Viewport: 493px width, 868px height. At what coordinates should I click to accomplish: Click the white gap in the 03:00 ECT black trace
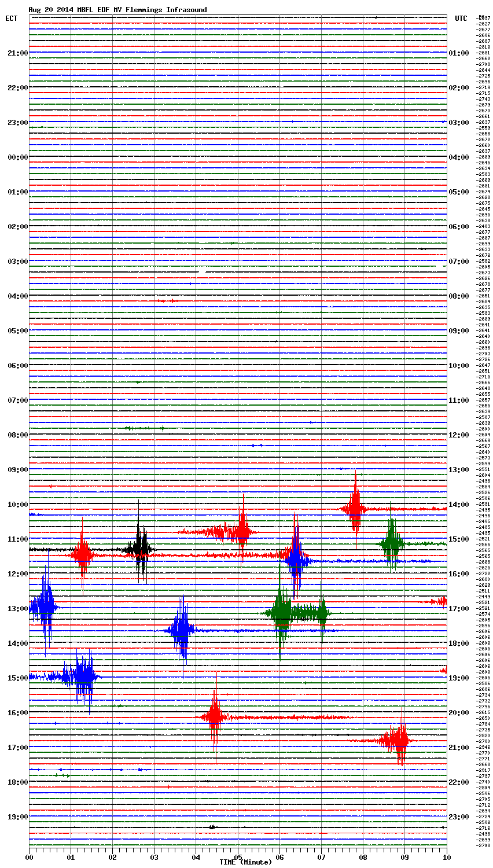pos(201,271)
